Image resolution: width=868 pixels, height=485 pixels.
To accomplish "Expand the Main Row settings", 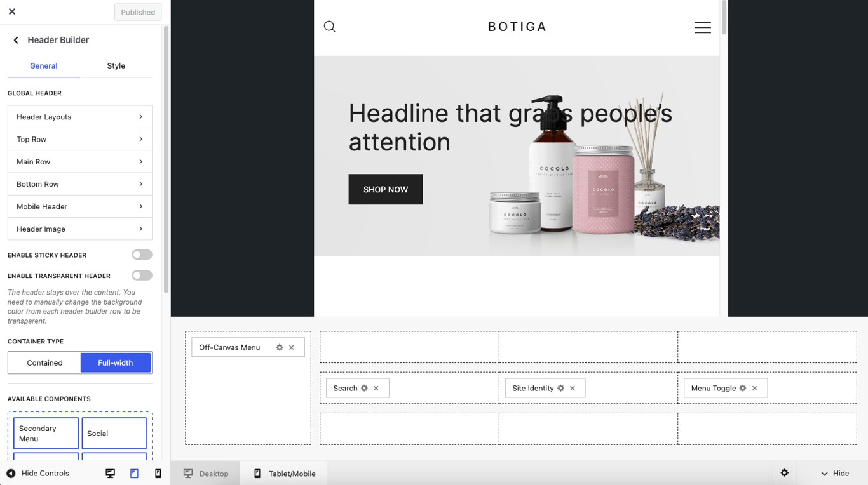I will [79, 161].
